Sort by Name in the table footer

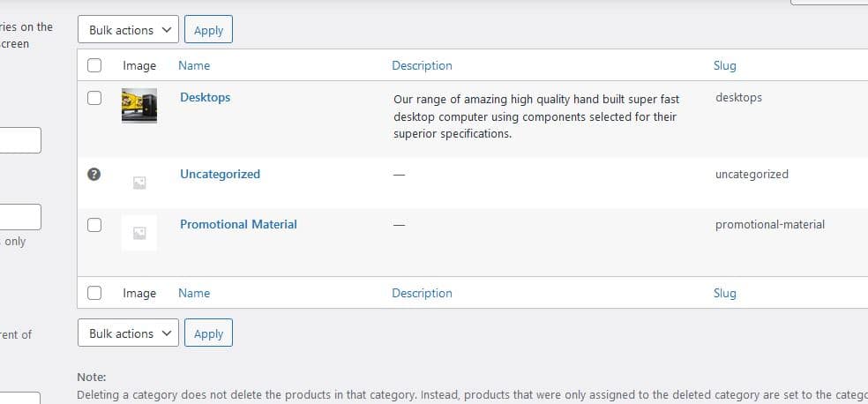pos(194,293)
